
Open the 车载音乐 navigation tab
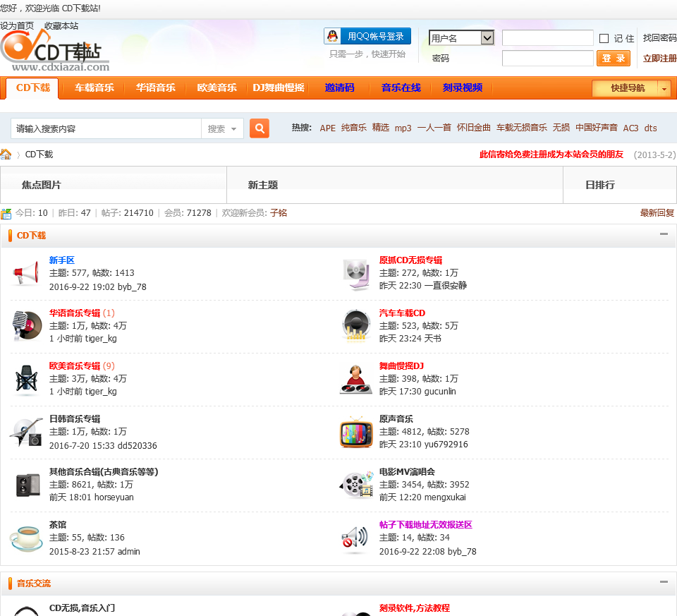point(94,87)
